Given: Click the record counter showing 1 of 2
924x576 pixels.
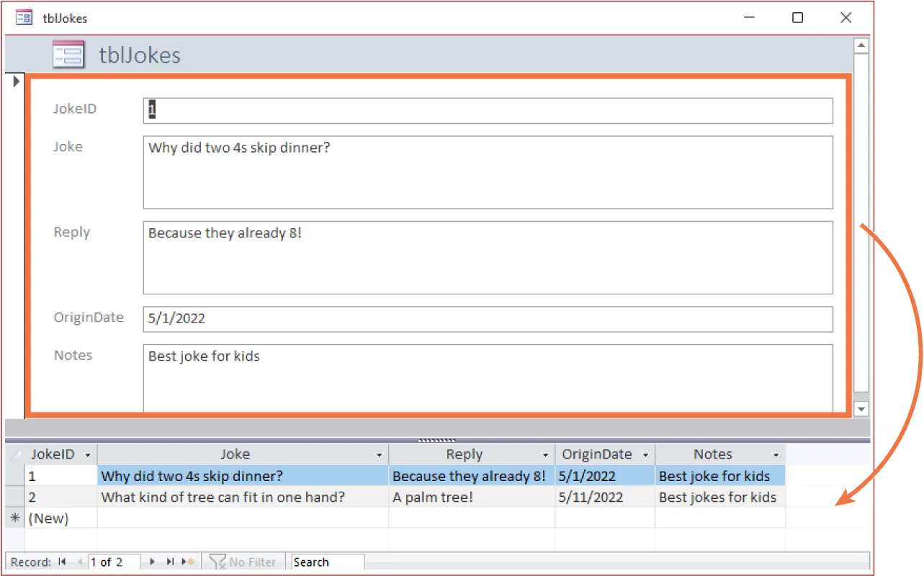Looking at the screenshot, I should tap(107, 562).
